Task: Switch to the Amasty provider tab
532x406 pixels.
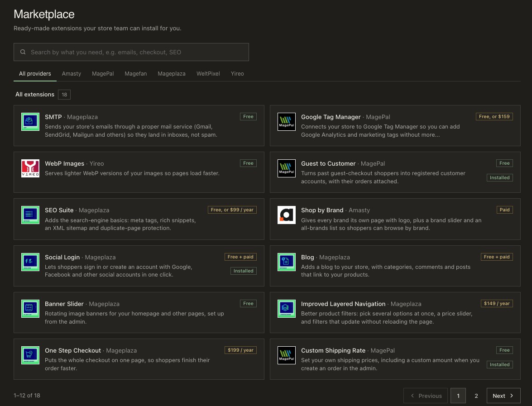Action: point(72,74)
